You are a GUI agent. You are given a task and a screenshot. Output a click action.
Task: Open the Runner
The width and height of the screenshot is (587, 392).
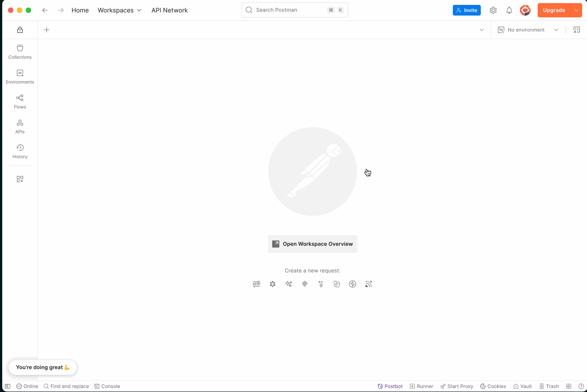pos(422,386)
